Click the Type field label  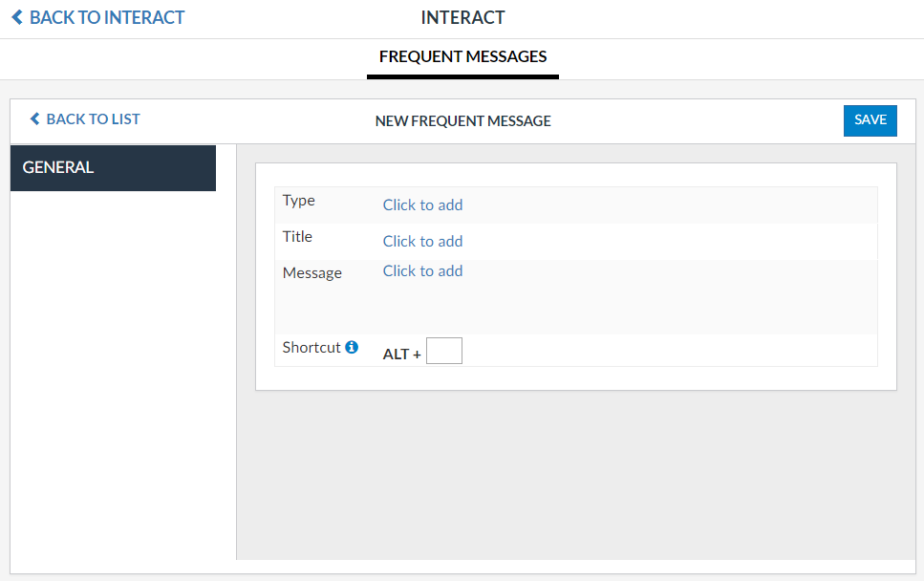tap(299, 201)
